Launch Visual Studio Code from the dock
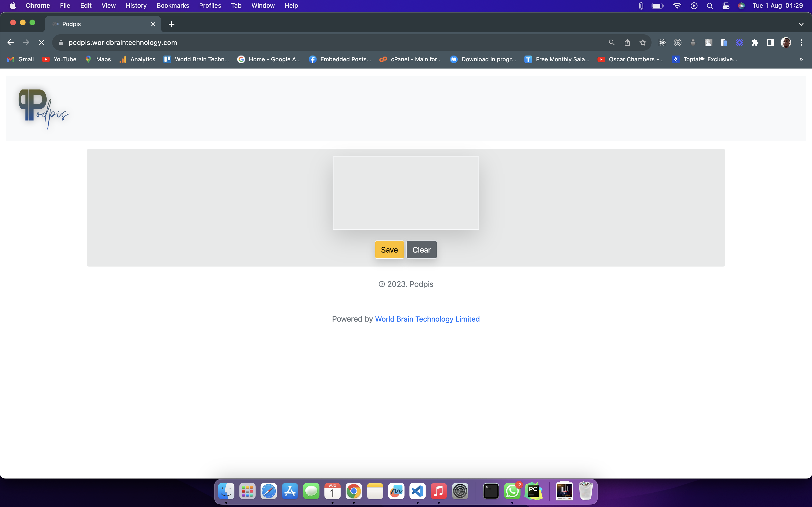The width and height of the screenshot is (812, 507). (417, 491)
